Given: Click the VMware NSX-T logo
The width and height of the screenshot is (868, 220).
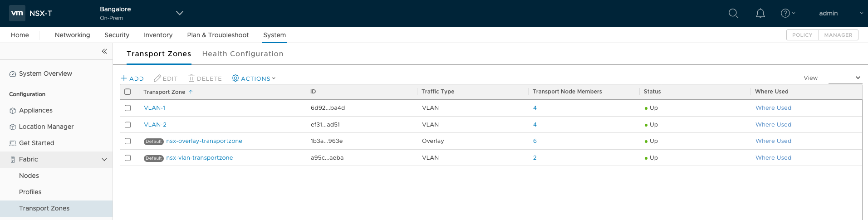Looking at the screenshot, I should coord(17,13).
